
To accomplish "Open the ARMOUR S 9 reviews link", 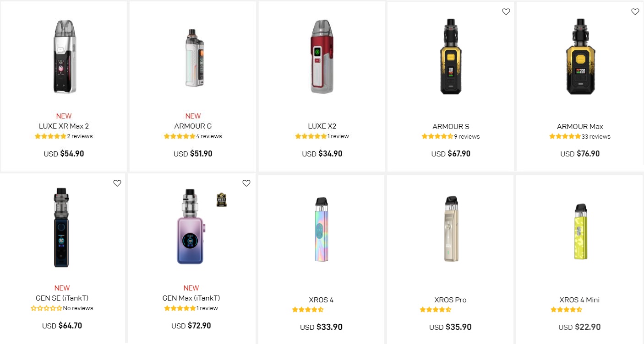I will tap(467, 136).
